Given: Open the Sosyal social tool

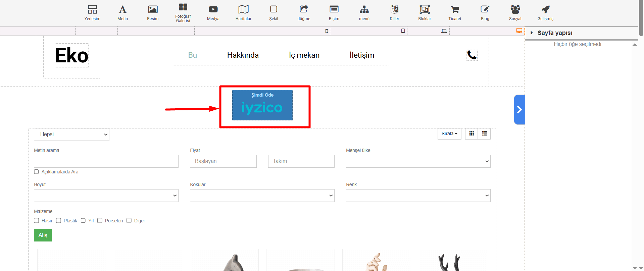Looking at the screenshot, I should pyautogui.click(x=515, y=13).
